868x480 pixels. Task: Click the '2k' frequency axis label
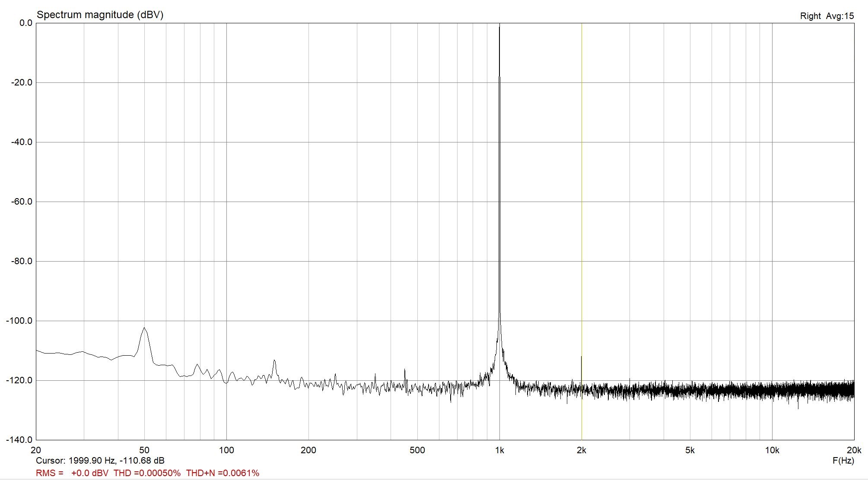pos(582,450)
